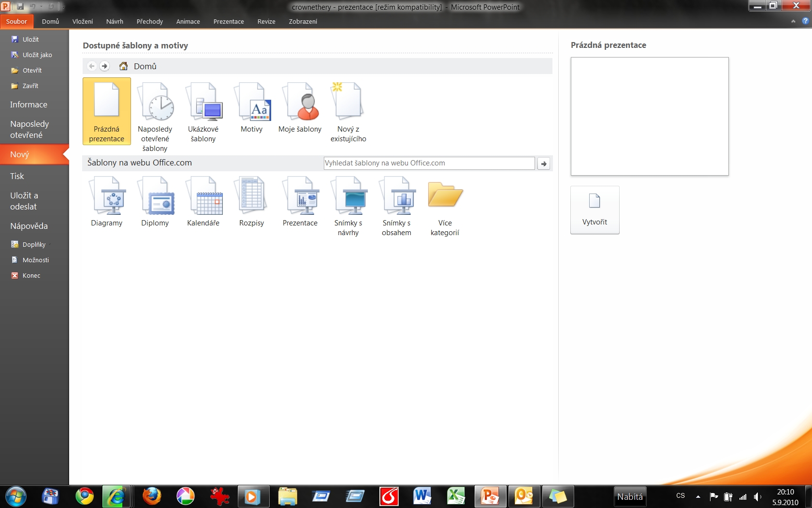The width and height of the screenshot is (812, 508).
Task: Choose Nový z existujícího
Action: pos(348,112)
